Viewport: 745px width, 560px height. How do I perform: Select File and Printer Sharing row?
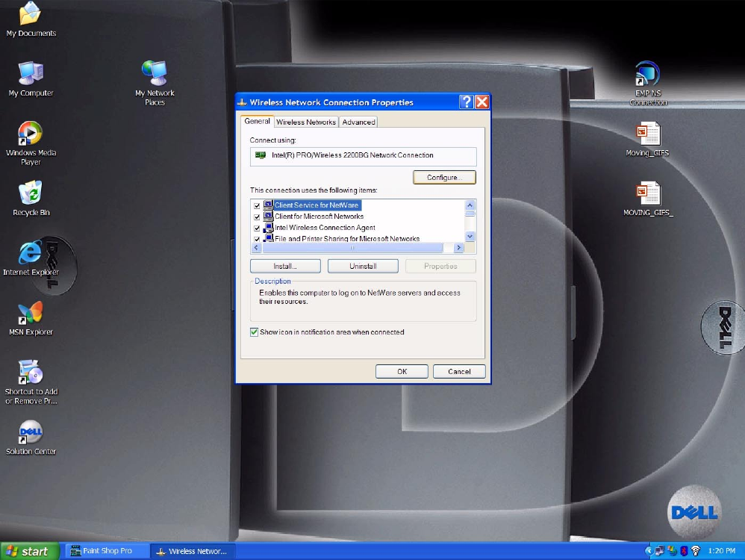(347, 239)
